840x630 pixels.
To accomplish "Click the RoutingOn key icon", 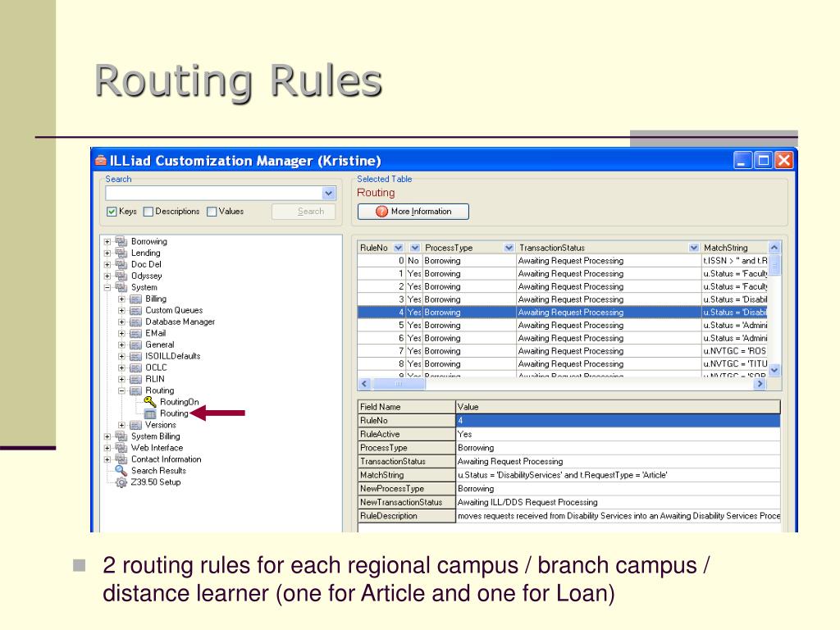I will click(x=150, y=402).
